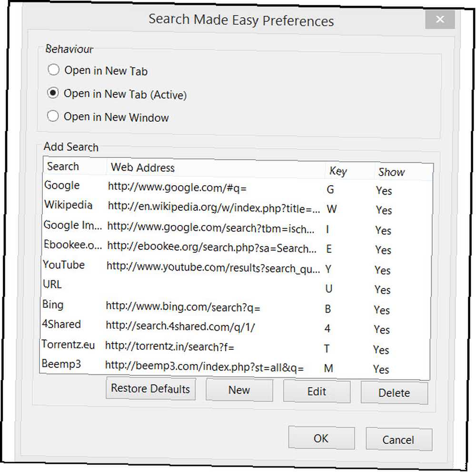Click the ebookee.org/search.php web address
This screenshot has width=476, height=472.
tap(212, 247)
